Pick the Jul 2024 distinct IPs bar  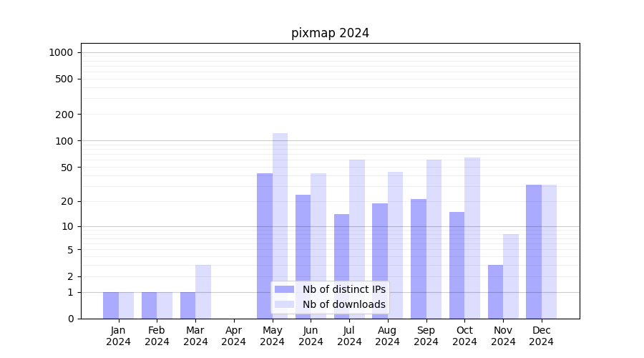tap(341, 265)
